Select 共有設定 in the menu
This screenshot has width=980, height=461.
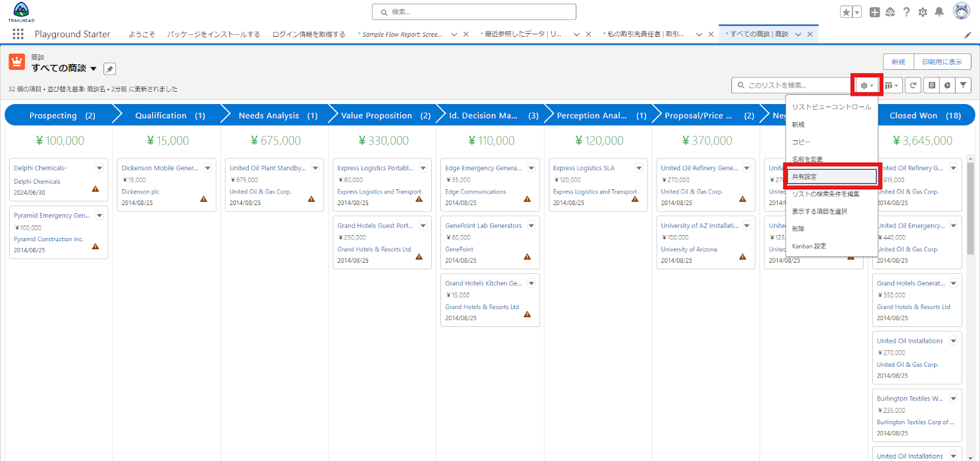832,176
